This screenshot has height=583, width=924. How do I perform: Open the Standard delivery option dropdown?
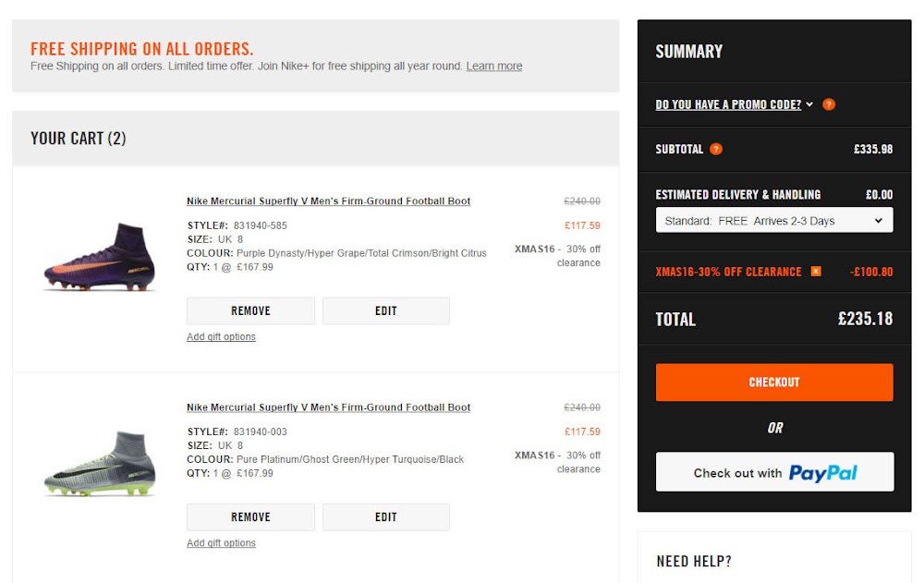tap(774, 221)
